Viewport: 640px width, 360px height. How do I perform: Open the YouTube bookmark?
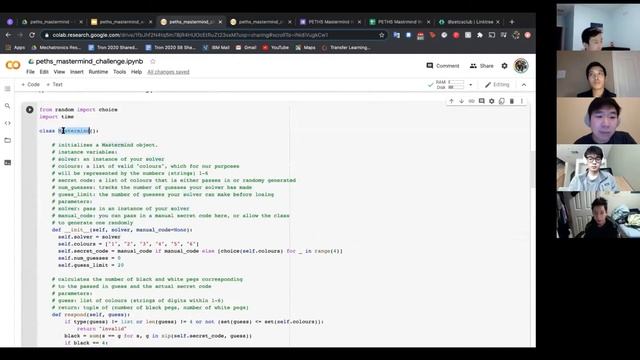pos(276,48)
